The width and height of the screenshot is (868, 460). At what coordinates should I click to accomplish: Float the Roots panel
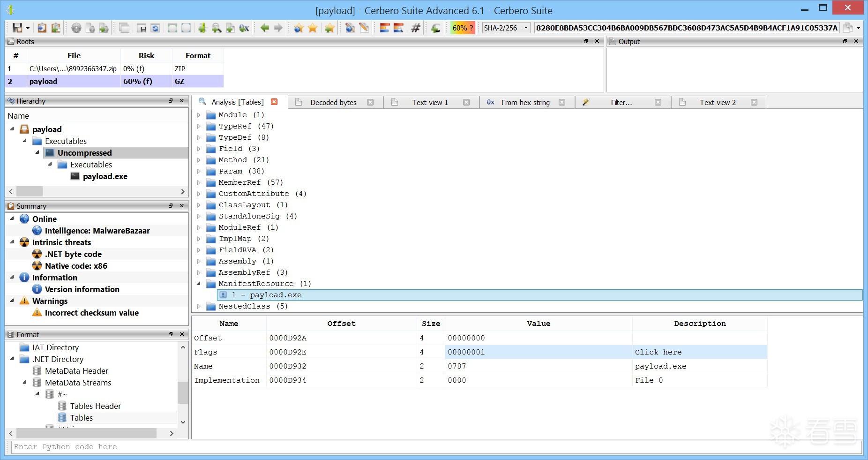[586, 41]
